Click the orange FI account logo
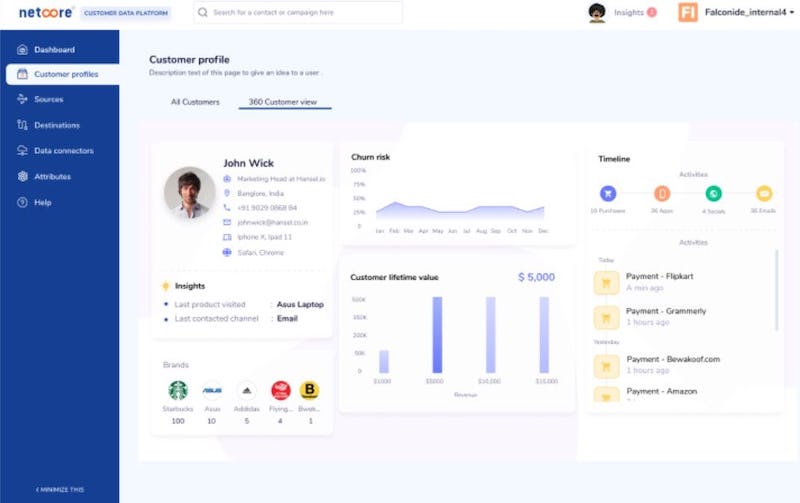The height and width of the screenshot is (503, 800). 688,13
